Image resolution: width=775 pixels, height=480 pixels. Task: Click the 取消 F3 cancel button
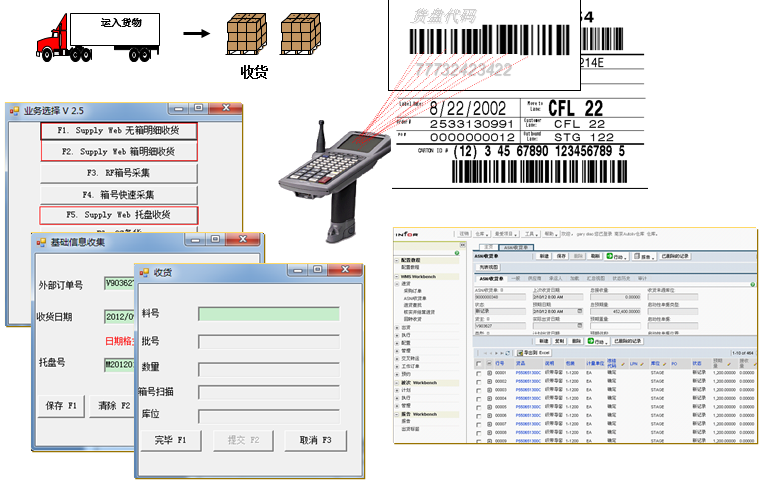[314, 440]
